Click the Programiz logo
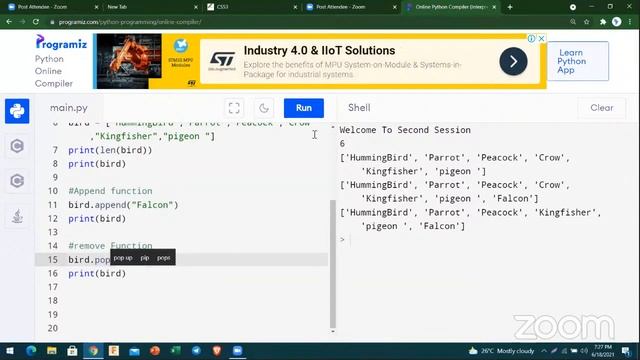The image size is (640, 360). coord(61,42)
